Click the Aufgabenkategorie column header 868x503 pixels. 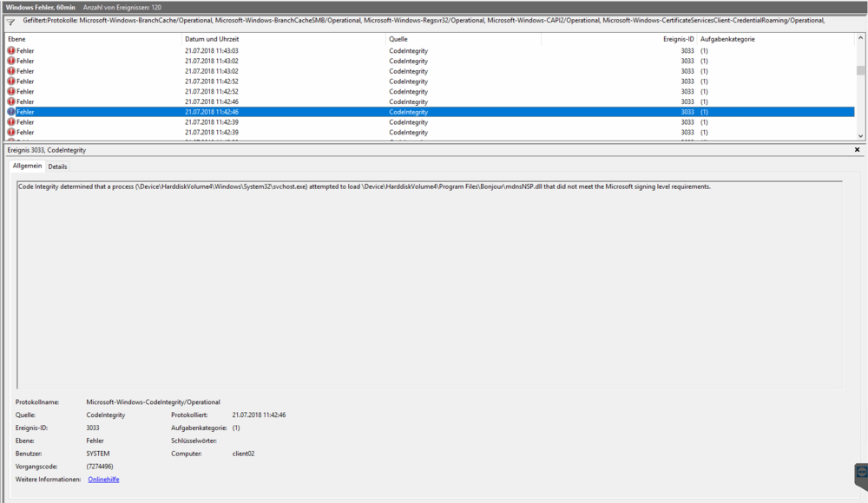click(x=727, y=39)
